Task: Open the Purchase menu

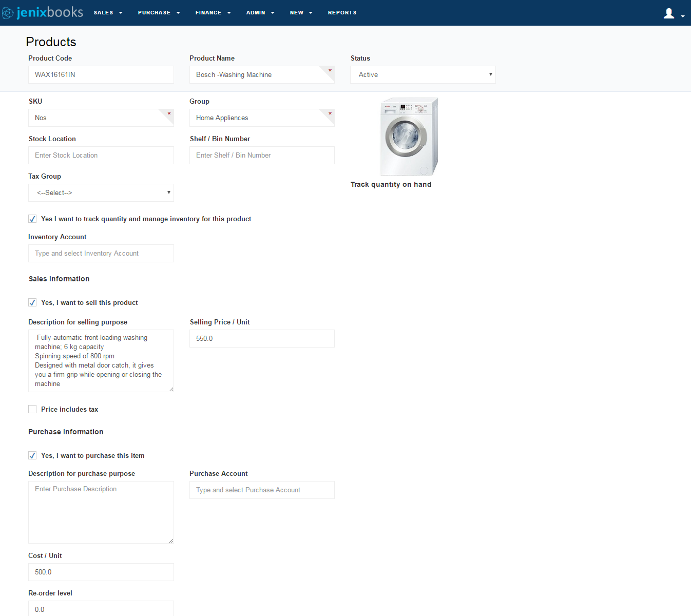Action: pyautogui.click(x=159, y=13)
